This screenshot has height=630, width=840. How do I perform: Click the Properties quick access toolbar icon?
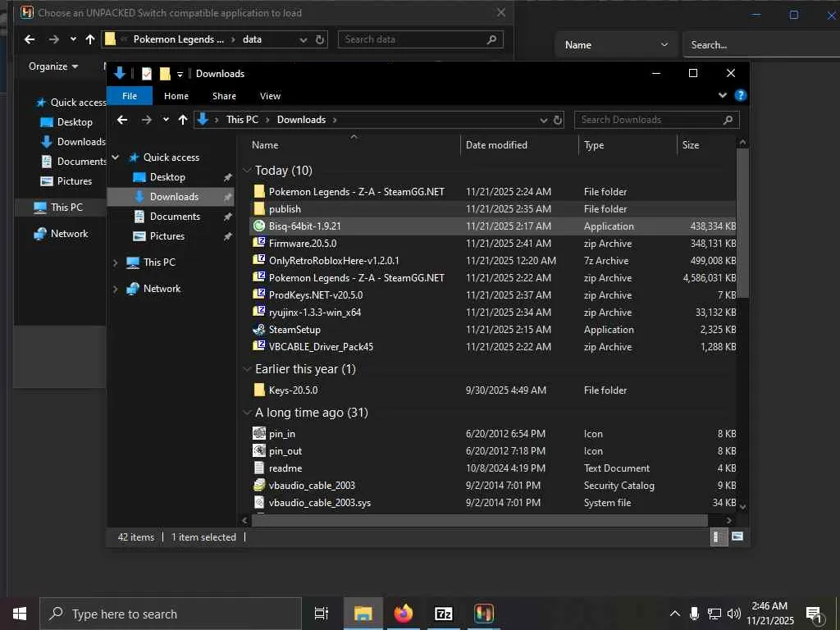click(146, 74)
